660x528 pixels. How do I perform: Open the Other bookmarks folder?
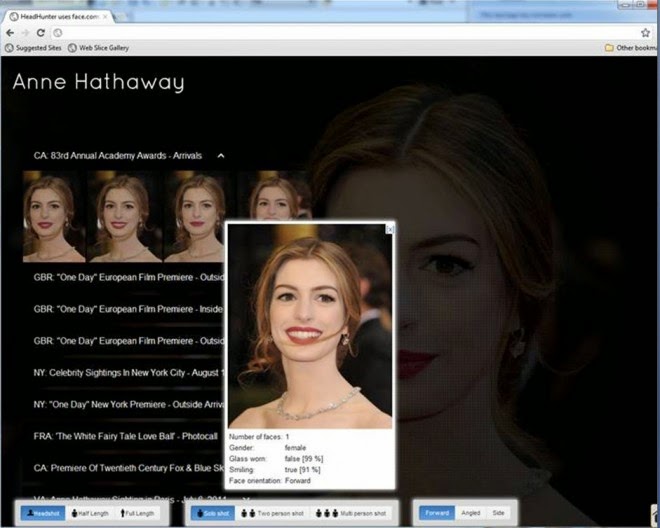click(x=630, y=48)
